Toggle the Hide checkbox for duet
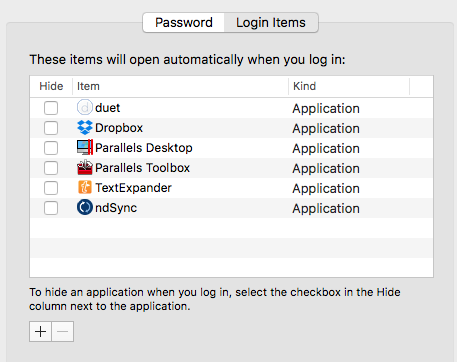The image size is (457, 362). coord(51,108)
